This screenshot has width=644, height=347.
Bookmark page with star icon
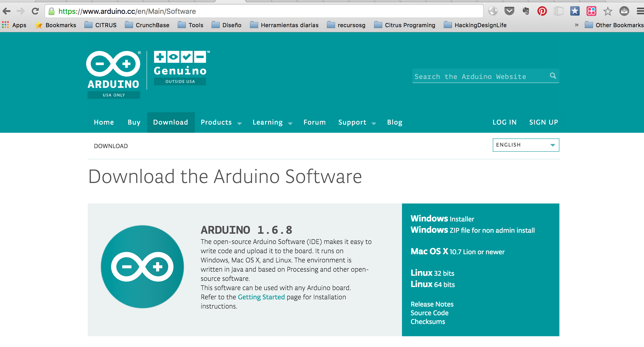[608, 11]
